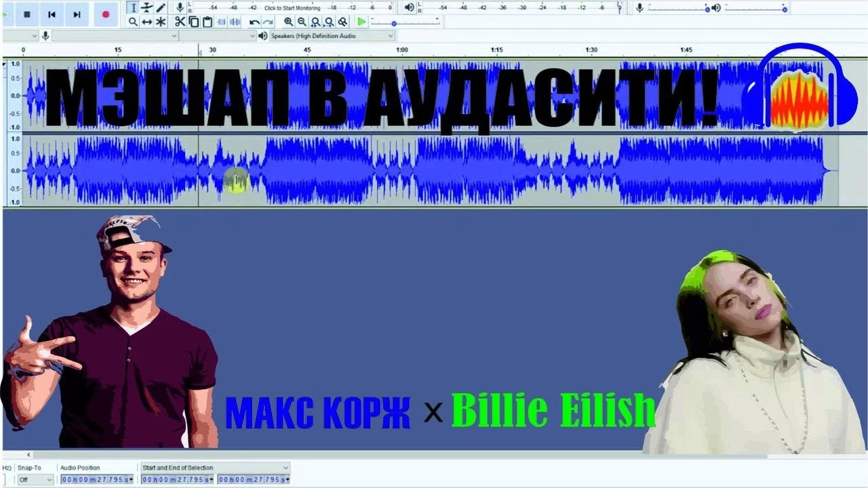868x488 pixels.
Task: Adjust the playback speed slider
Action: click(x=405, y=23)
